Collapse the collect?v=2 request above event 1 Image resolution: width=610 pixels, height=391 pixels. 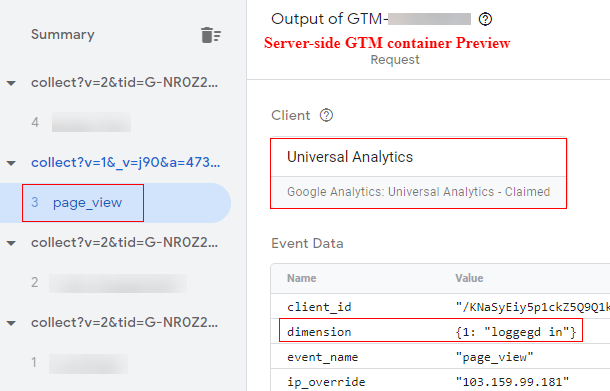[11, 323]
